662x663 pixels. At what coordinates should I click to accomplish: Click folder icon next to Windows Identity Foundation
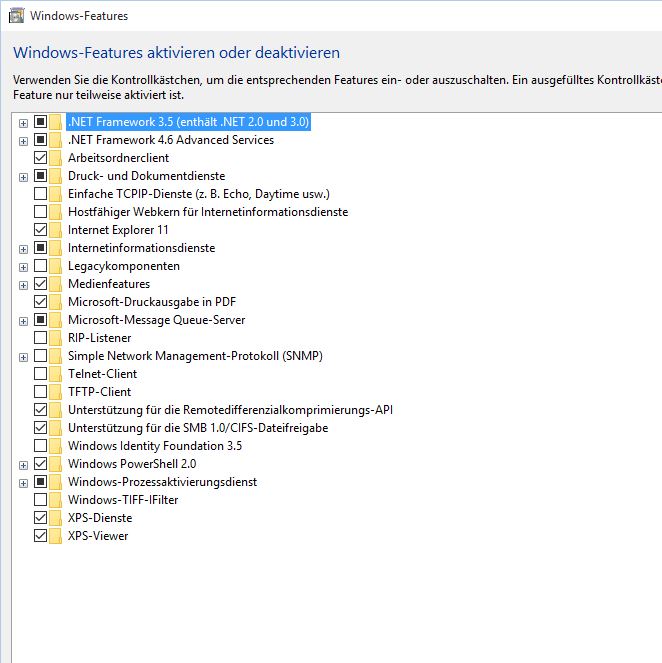coord(55,446)
